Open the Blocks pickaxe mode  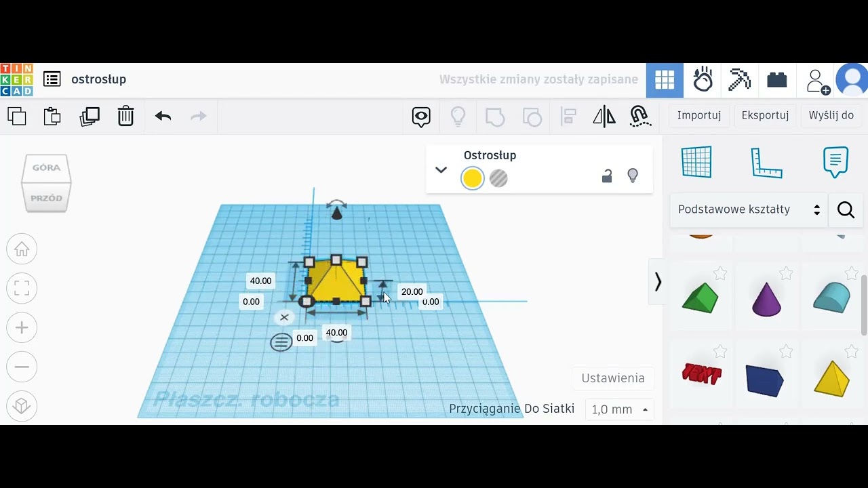point(739,80)
